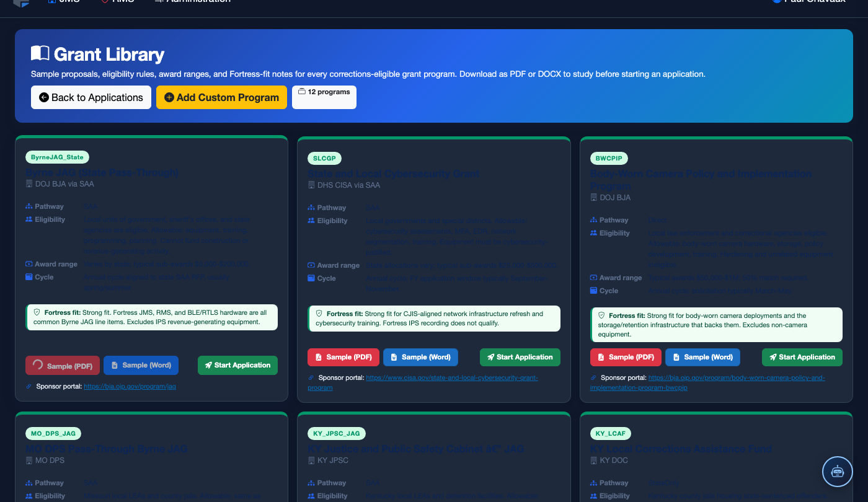Viewport: 868px width, 502px height.
Task: Click the MO_DPS_JAG badge
Action: click(x=53, y=434)
